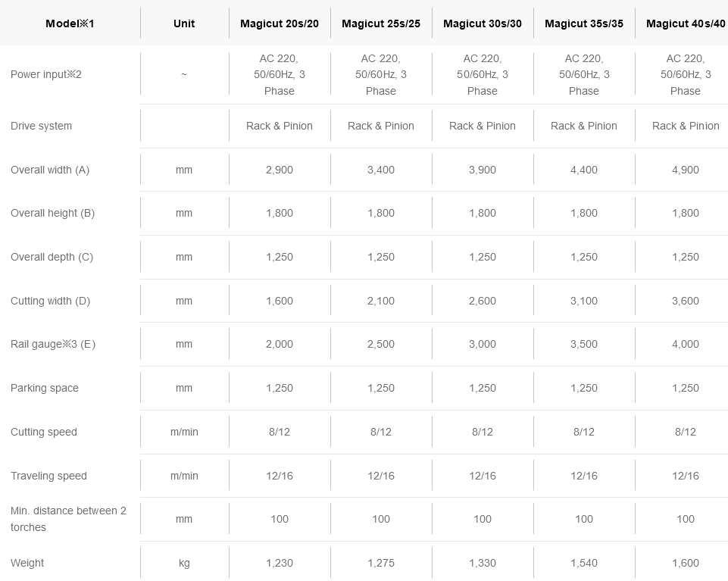Select the Overall height (B) label
The width and height of the screenshot is (728, 581).
click(52, 213)
